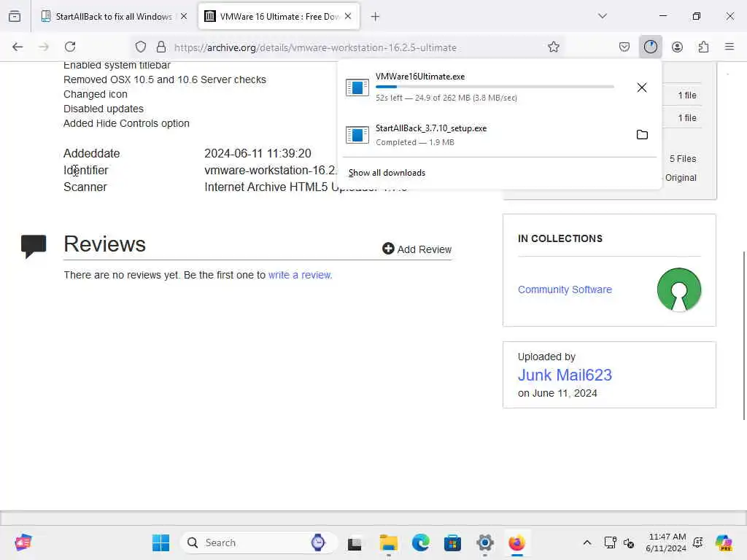This screenshot has height=560, width=747.
Task: Open Task View on the taskbar
Action: (x=355, y=542)
